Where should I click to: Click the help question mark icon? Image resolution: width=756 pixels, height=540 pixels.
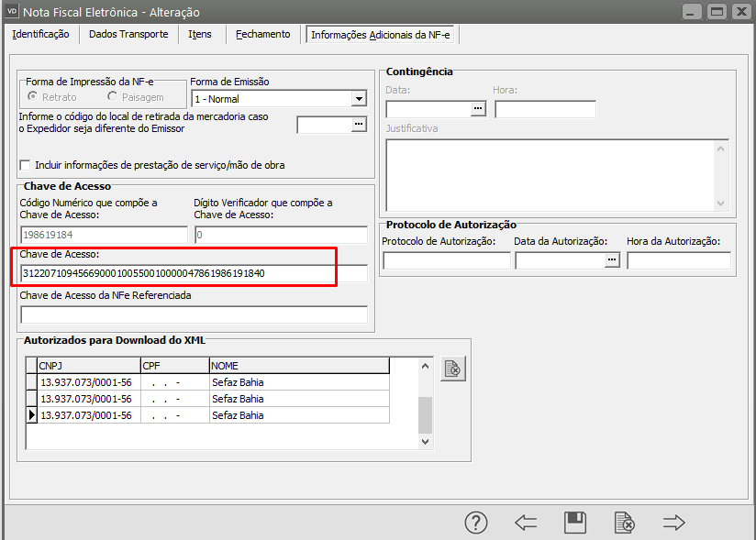pos(475,523)
